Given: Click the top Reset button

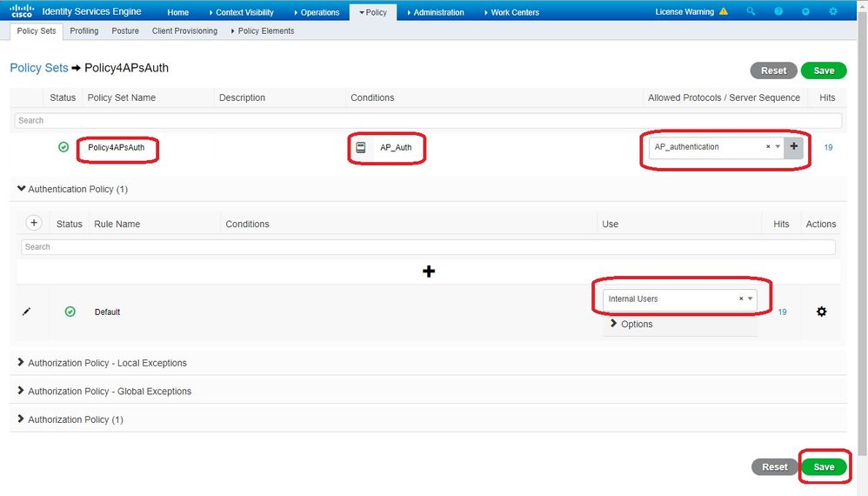Looking at the screenshot, I should 773,70.
